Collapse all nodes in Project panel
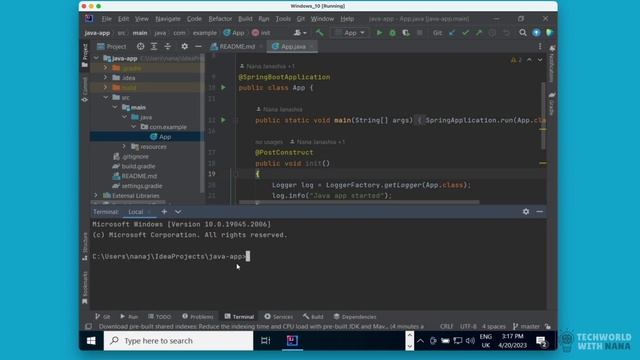Viewport: 640px width, 360px height. point(168,47)
